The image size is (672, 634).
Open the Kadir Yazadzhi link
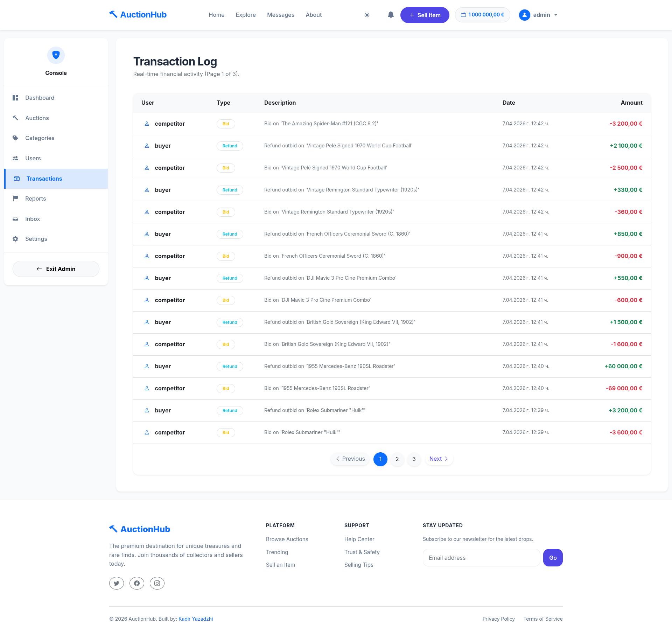(196, 619)
